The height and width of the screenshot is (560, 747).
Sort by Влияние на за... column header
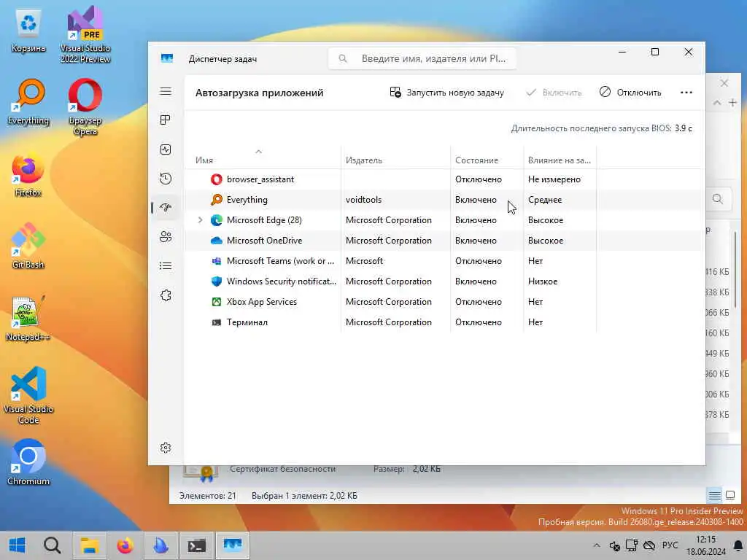pyautogui.click(x=560, y=160)
